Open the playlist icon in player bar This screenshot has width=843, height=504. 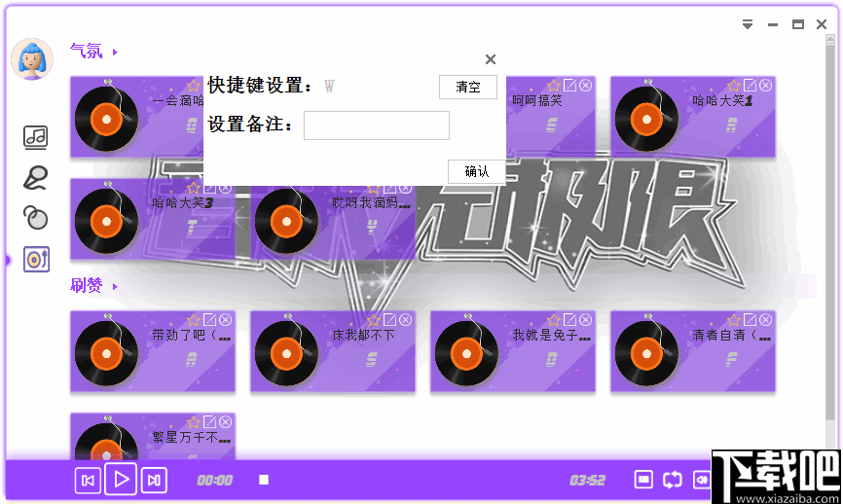tap(643, 480)
